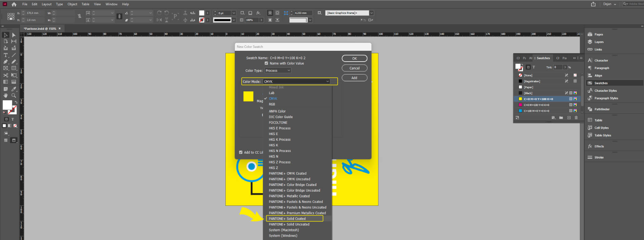Confirm swatch with OK button

354,59
